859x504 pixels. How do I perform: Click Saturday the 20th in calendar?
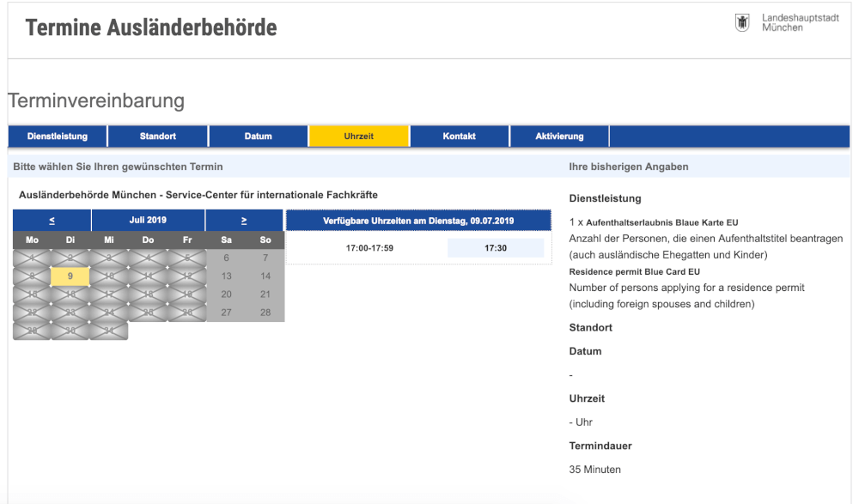click(x=226, y=295)
